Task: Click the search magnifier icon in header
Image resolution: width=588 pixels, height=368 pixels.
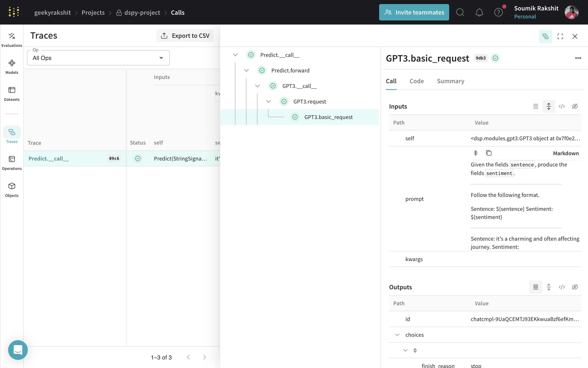Action: pos(460,12)
